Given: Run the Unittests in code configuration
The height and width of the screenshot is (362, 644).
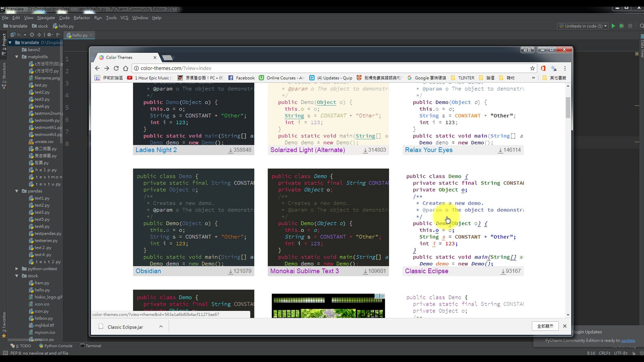Looking at the screenshot, I should (613, 26).
